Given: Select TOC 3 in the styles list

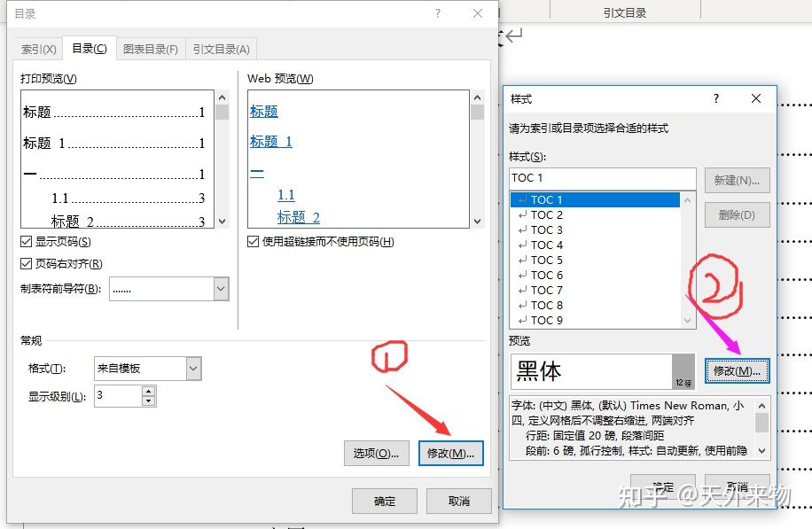Looking at the screenshot, I should click(x=595, y=229).
